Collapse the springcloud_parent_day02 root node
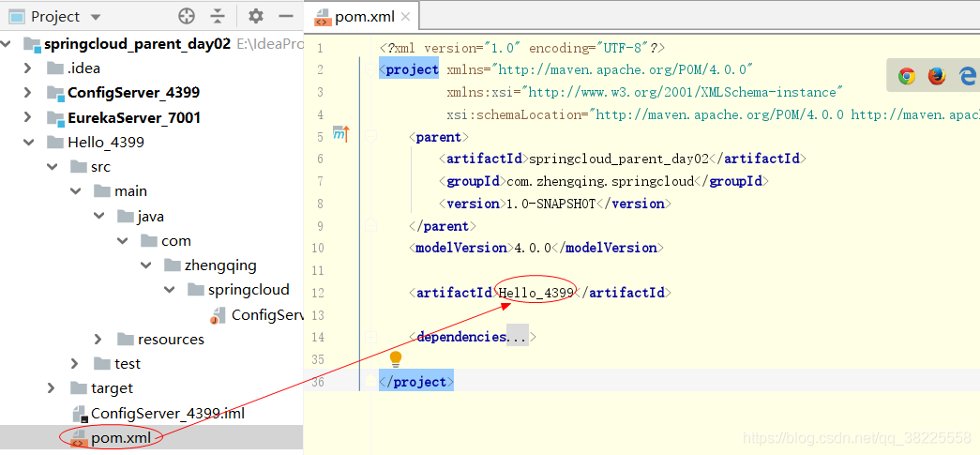 [7, 44]
